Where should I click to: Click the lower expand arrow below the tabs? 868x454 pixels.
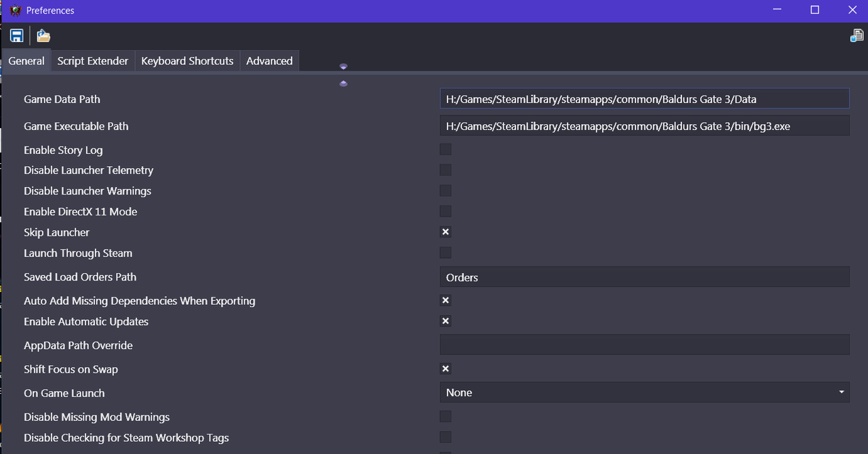[x=343, y=83]
